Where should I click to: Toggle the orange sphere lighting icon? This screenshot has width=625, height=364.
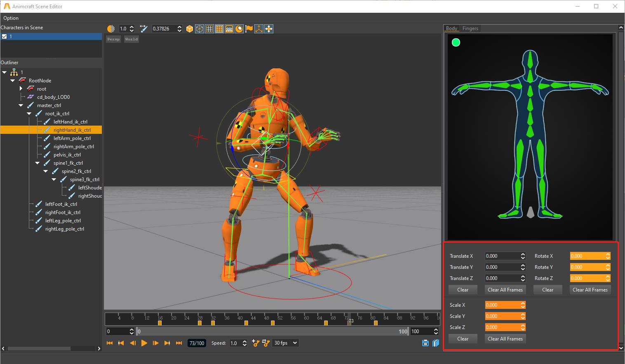pyautogui.click(x=239, y=29)
